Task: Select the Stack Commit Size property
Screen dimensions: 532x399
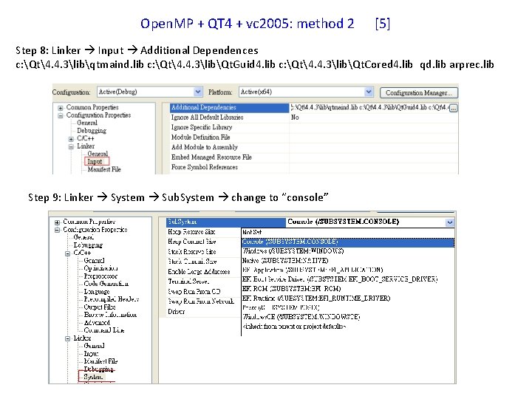Action: (x=203, y=262)
